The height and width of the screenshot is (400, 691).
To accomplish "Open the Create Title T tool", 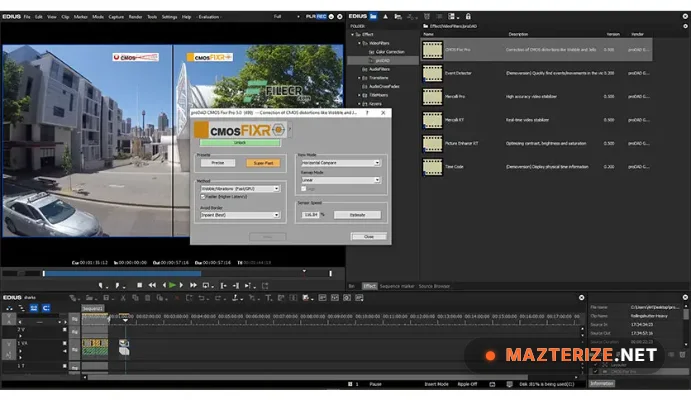I will point(268,298).
